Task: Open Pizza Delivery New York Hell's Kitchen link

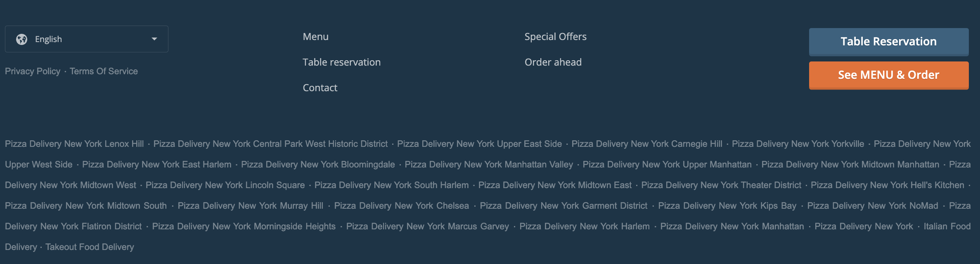Action: [x=888, y=185]
